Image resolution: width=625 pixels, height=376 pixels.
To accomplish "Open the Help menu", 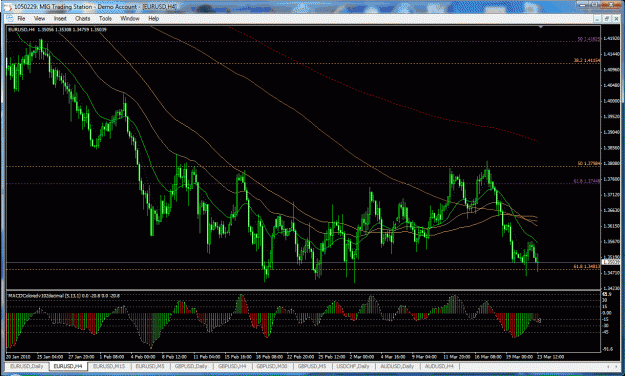I will (x=153, y=18).
